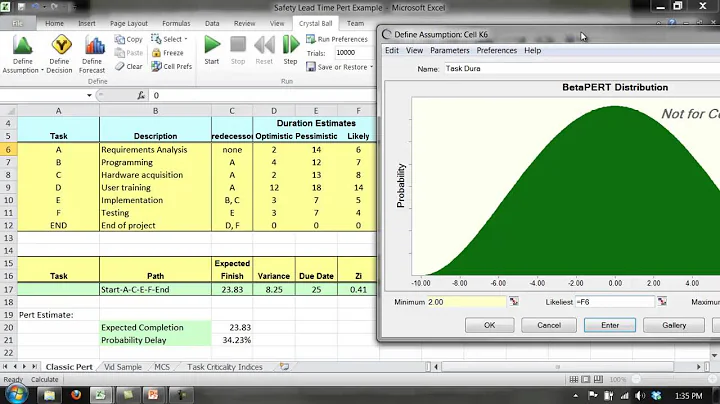The height and width of the screenshot is (404, 720).
Task: Click the Minimum value field
Action: pos(466,302)
